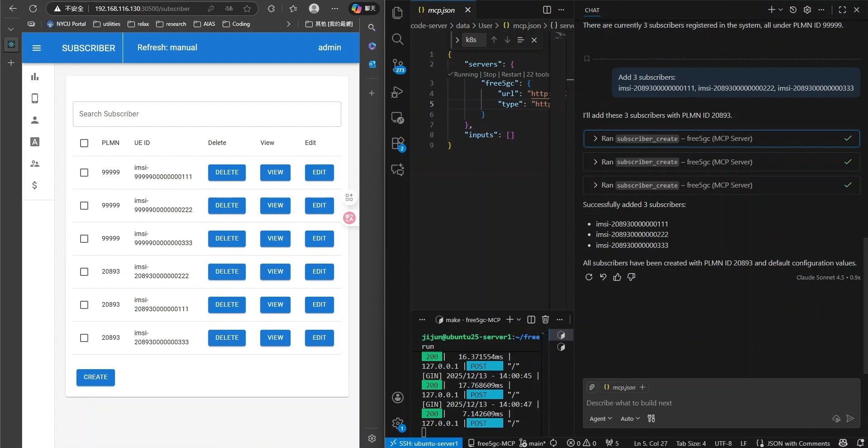Open the Agent mode dropdown

pyautogui.click(x=601, y=419)
